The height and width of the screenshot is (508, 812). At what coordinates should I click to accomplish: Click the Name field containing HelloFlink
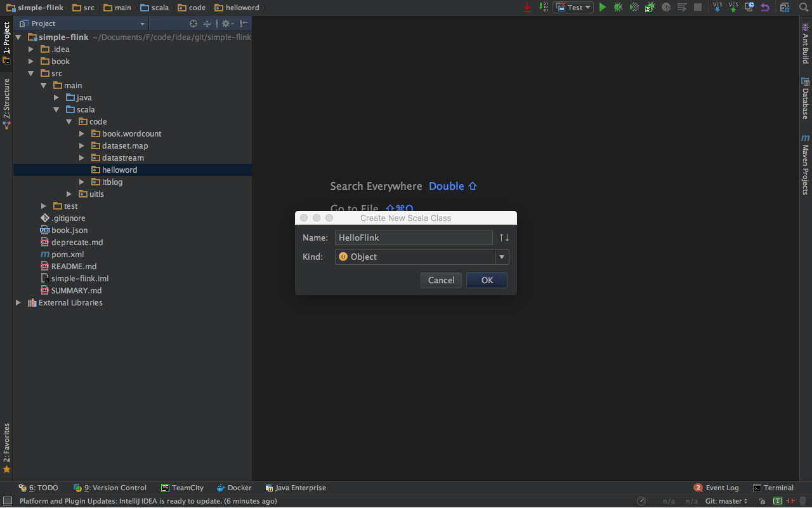[x=414, y=237]
